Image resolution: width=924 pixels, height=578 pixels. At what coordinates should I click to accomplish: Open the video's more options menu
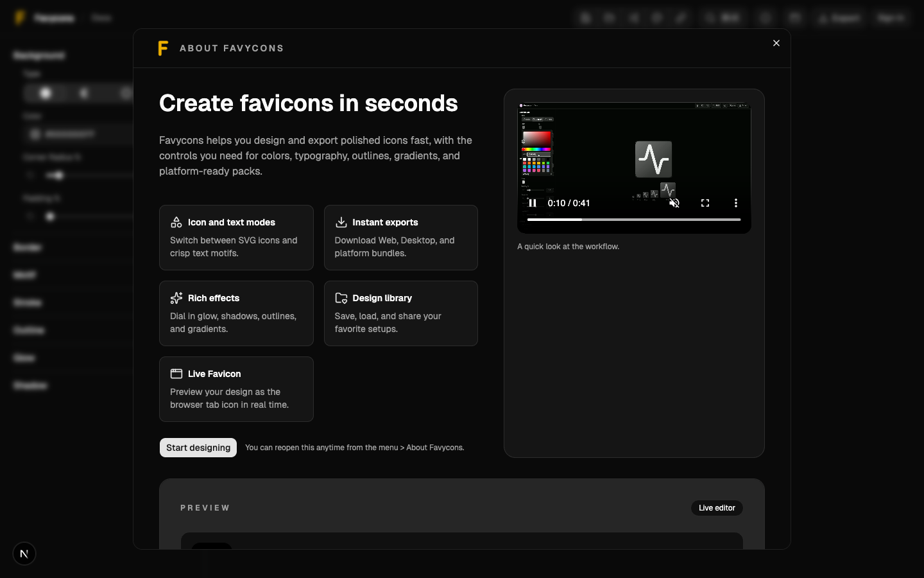[x=735, y=203]
